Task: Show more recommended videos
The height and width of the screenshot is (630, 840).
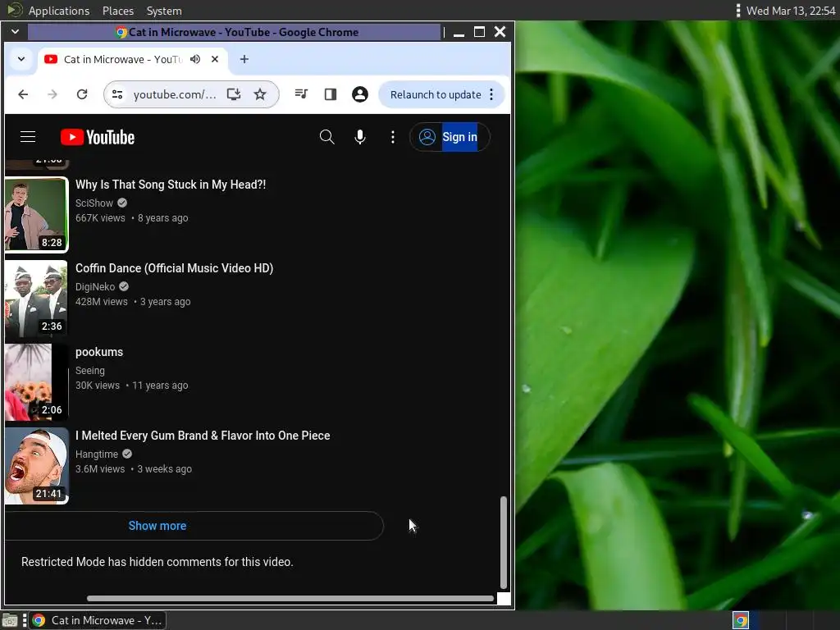Action: (157, 526)
